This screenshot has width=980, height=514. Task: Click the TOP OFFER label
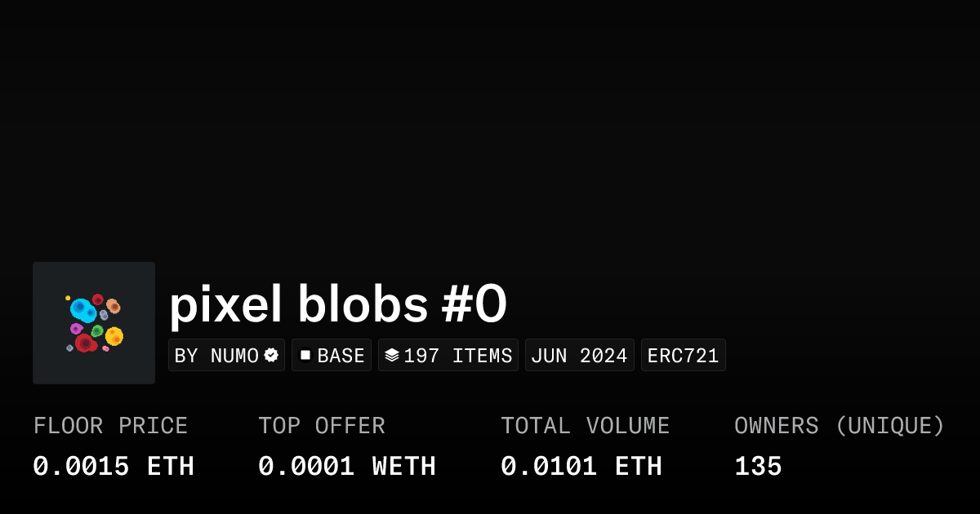(322, 426)
